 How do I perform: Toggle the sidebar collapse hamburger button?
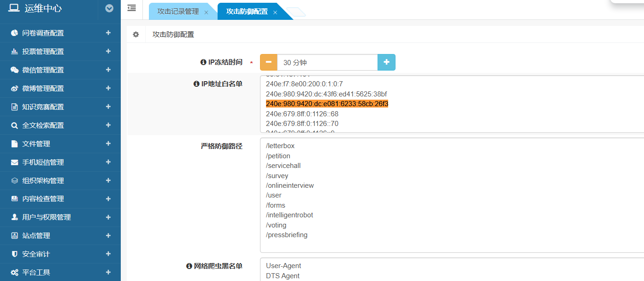[x=132, y=8]
